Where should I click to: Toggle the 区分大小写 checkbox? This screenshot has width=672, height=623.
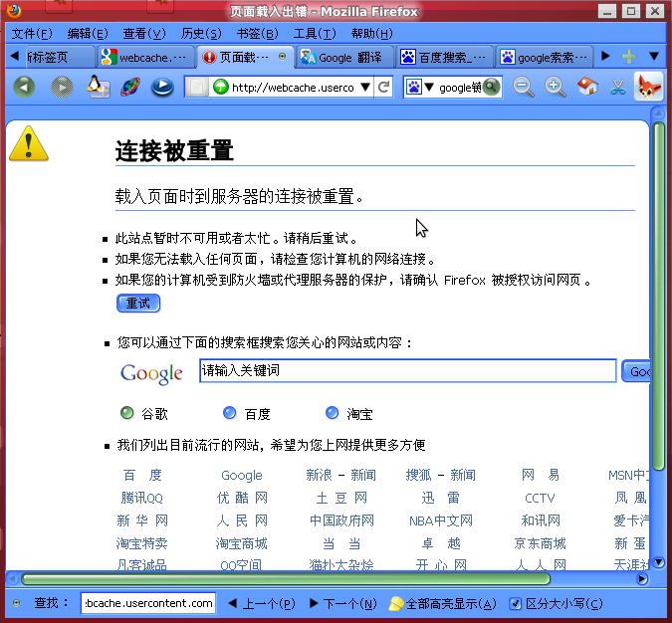point(515,603)
